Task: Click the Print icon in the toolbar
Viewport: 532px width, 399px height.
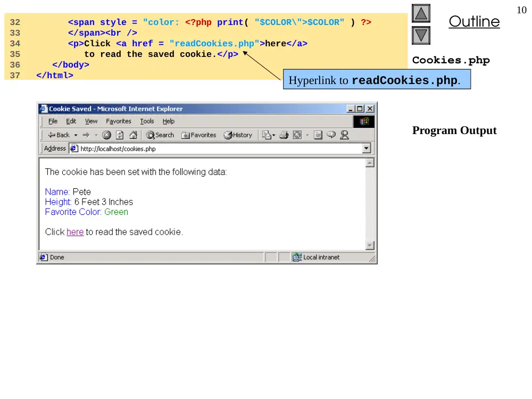Action: (284, 135)
